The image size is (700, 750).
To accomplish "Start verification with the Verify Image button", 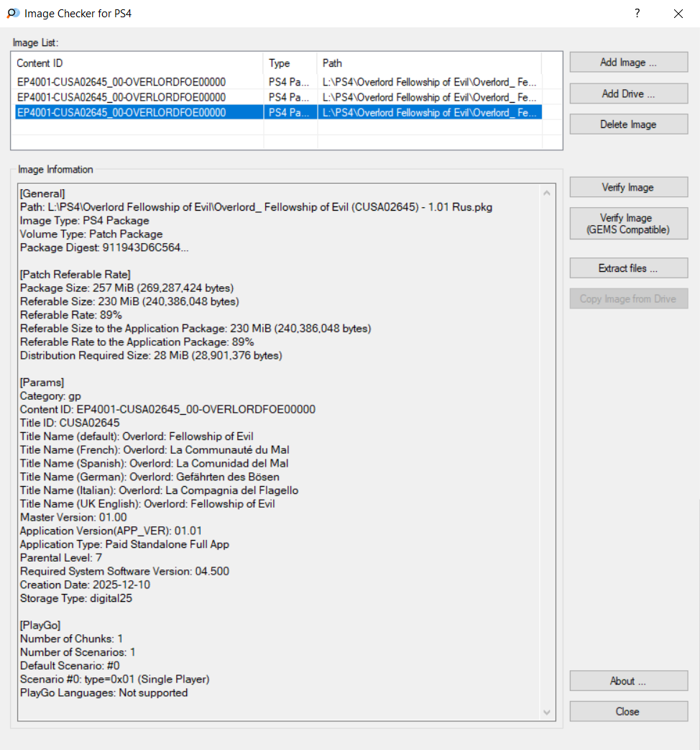I will (628, 188).
